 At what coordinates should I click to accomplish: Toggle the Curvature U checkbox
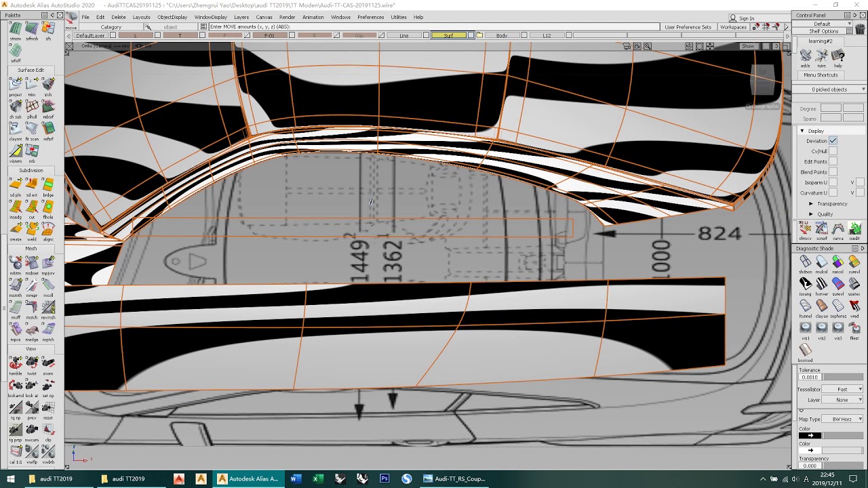tap(833, 192)
